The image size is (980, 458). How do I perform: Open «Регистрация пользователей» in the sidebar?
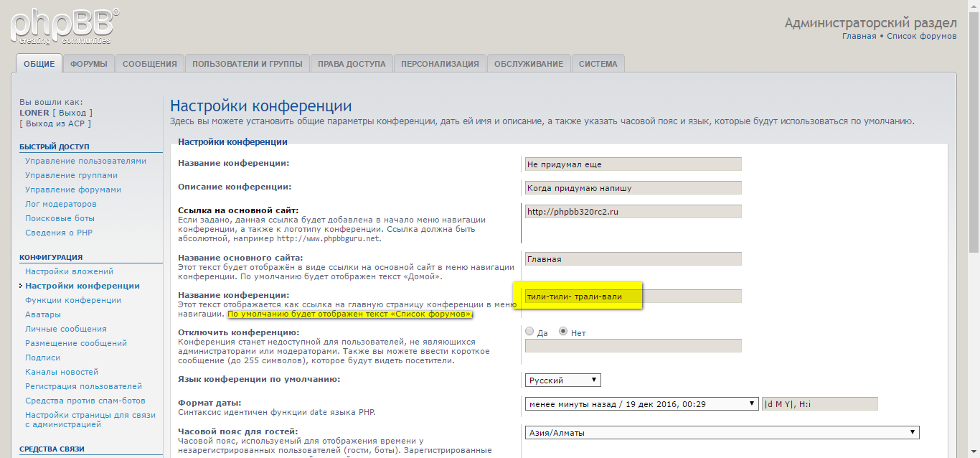pos(83,386)
